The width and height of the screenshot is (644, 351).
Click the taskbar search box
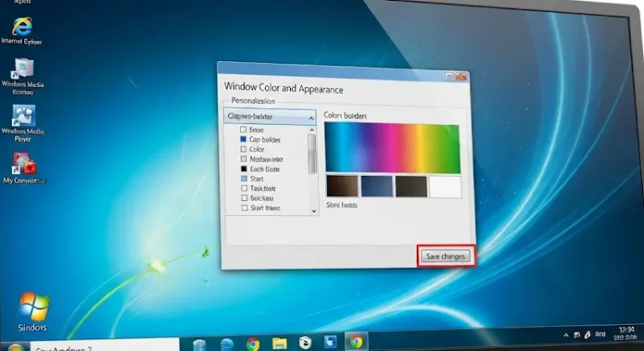tap(105, 347)
